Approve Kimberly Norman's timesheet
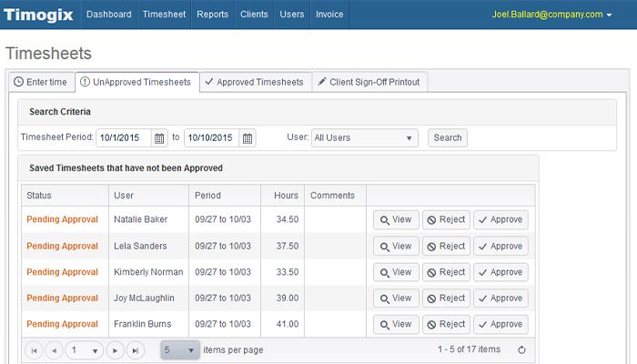 click(x=500, y=272)
